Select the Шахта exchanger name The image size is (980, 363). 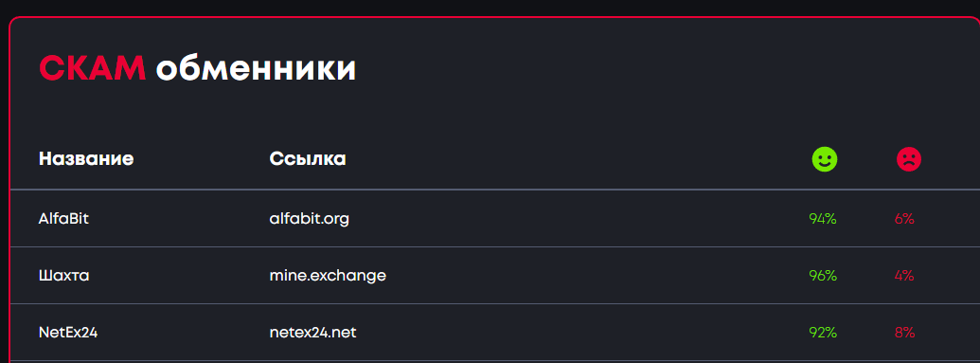click(63, 276)
